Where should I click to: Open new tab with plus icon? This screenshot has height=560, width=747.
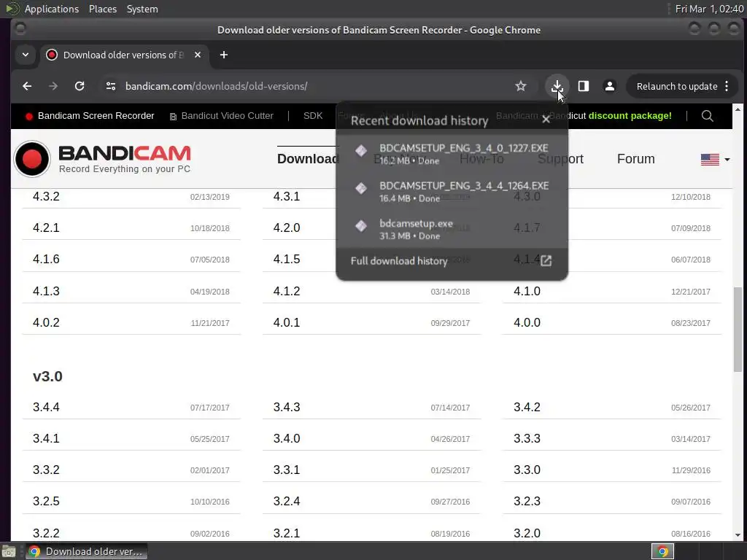point(223,55)
